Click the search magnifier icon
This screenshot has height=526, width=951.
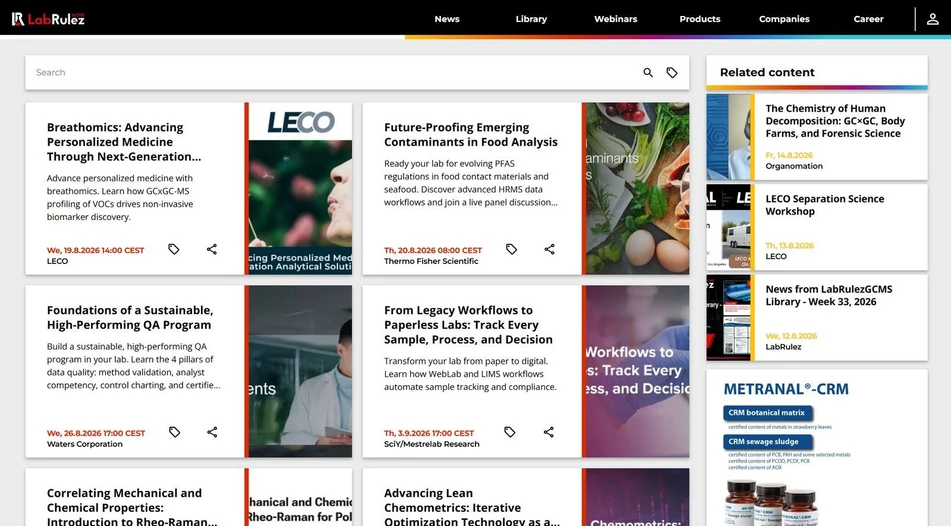tap(648, 73)
